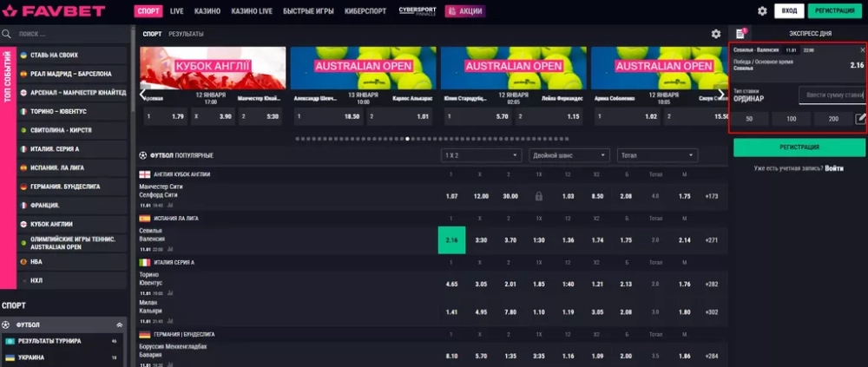Screen dimensions: 868x367
Task: Focus the stake amount input field
Action: pyautogui.click(x=832, y=95)
